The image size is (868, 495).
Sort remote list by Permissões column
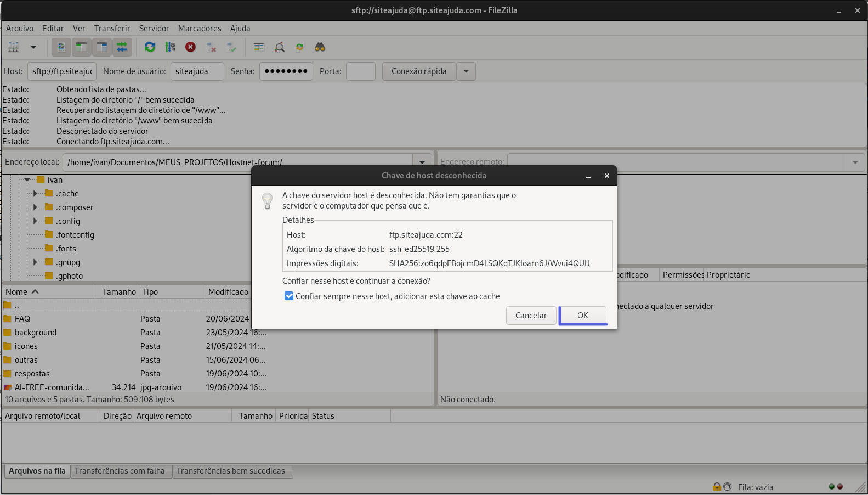point(682,275)
